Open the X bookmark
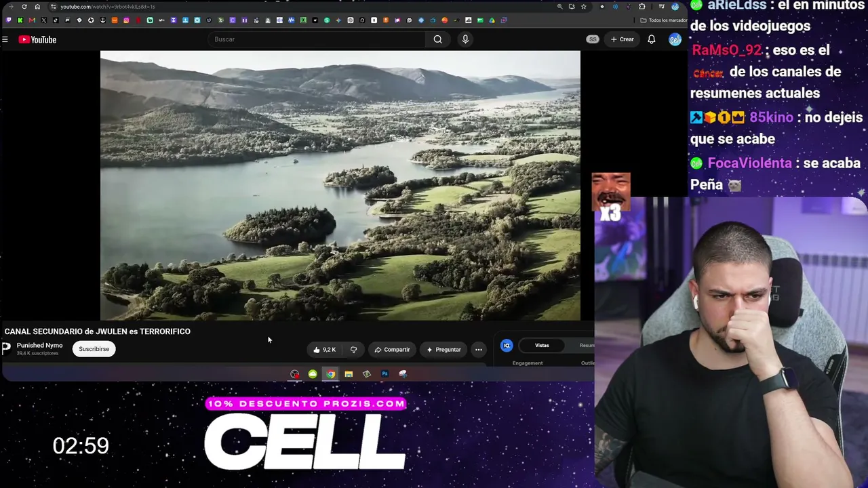 click(x=44, y=20)
